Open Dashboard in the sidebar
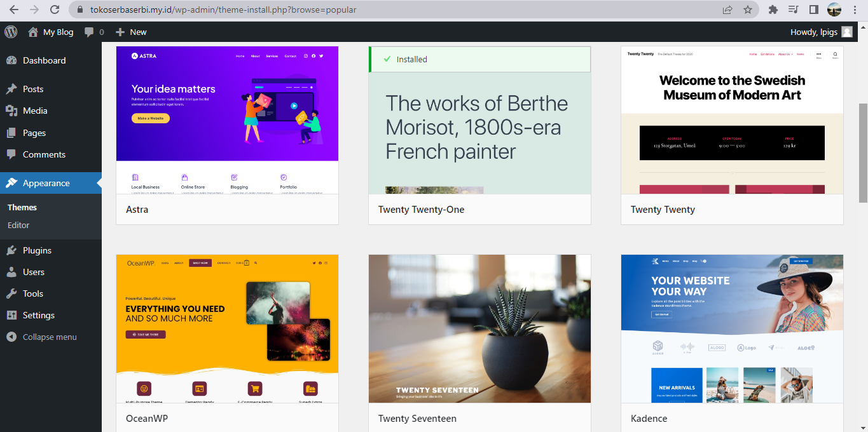Viewport: 868px width, 432px height. 51,60
